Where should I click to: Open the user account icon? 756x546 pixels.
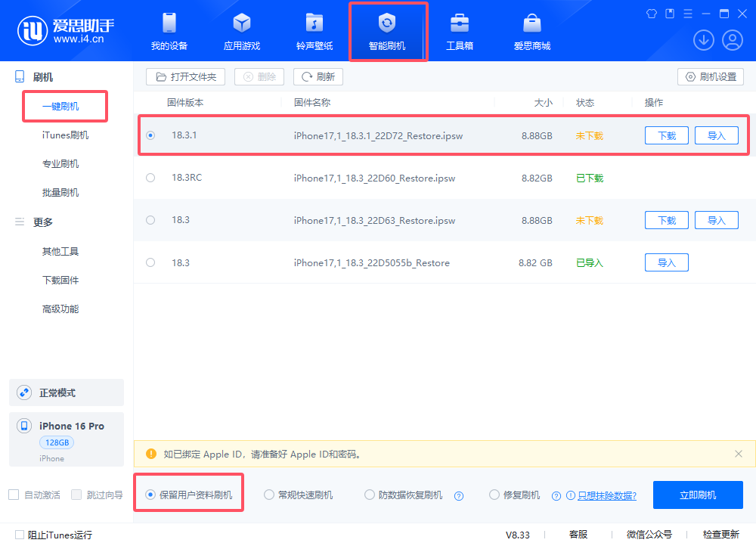tap(733, 39)
